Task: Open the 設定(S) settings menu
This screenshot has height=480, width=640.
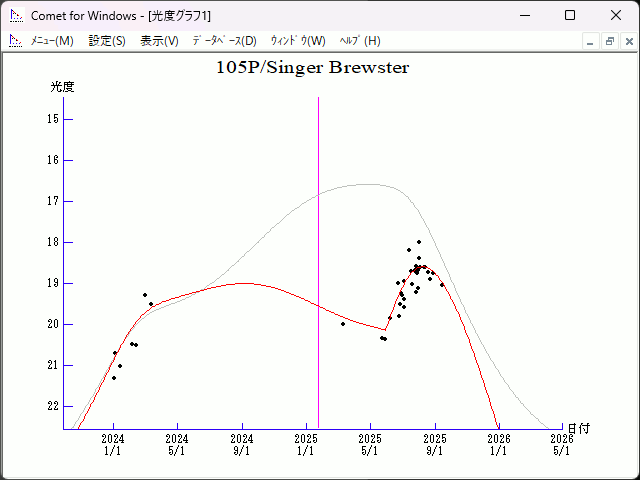Action: click(107, 41)
